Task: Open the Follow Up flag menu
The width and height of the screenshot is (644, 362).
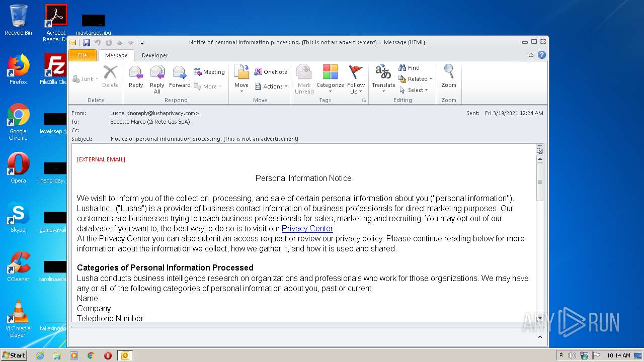Action: [x=356, y=79]
